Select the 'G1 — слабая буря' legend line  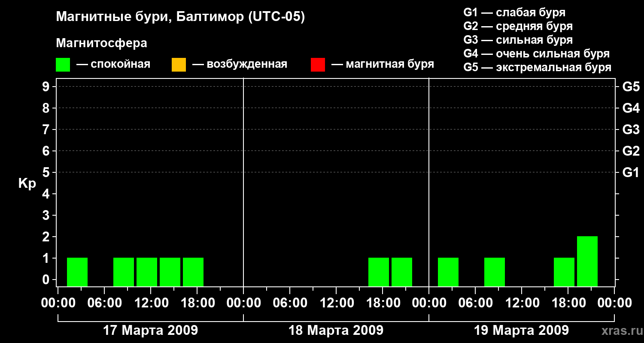[514, 12]
